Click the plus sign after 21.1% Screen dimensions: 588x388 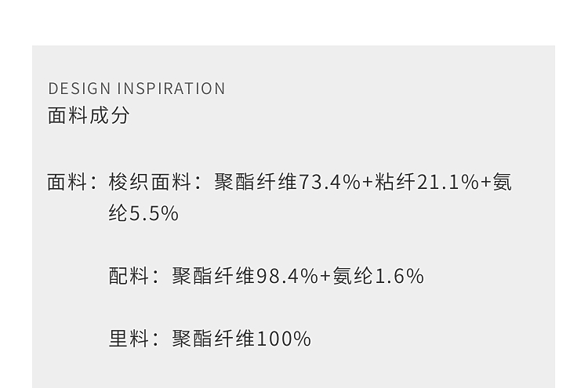[x=485, y=183]
